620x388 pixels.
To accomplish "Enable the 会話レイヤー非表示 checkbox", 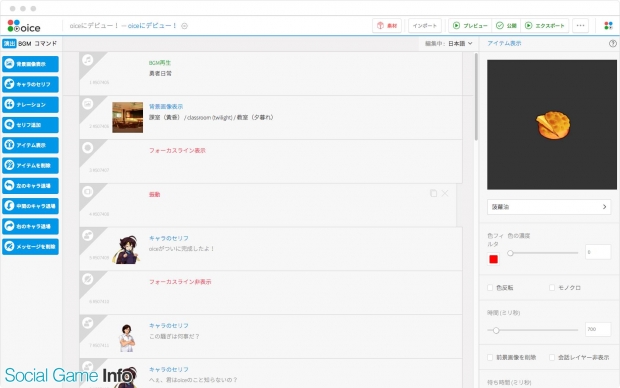I will 552,358.
